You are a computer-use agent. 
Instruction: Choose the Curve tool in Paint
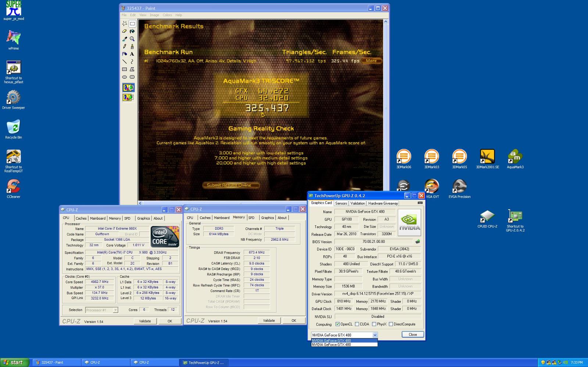click(x=132, y=62)
